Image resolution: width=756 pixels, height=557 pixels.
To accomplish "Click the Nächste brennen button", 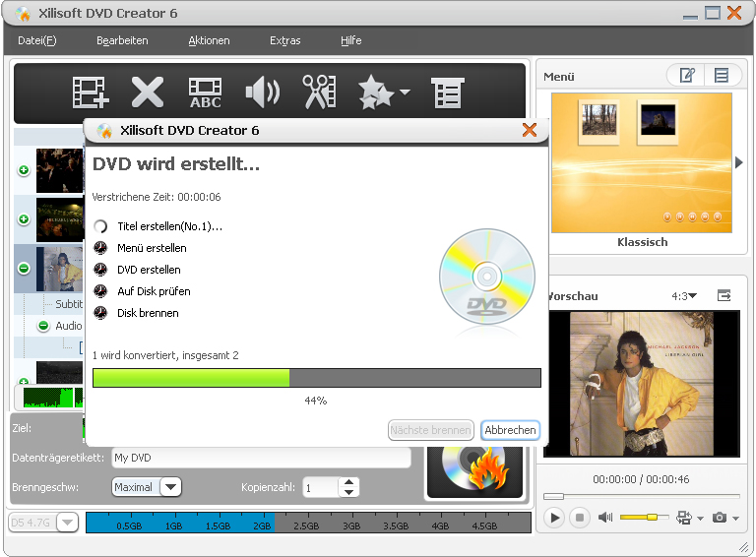I will 430,430.
